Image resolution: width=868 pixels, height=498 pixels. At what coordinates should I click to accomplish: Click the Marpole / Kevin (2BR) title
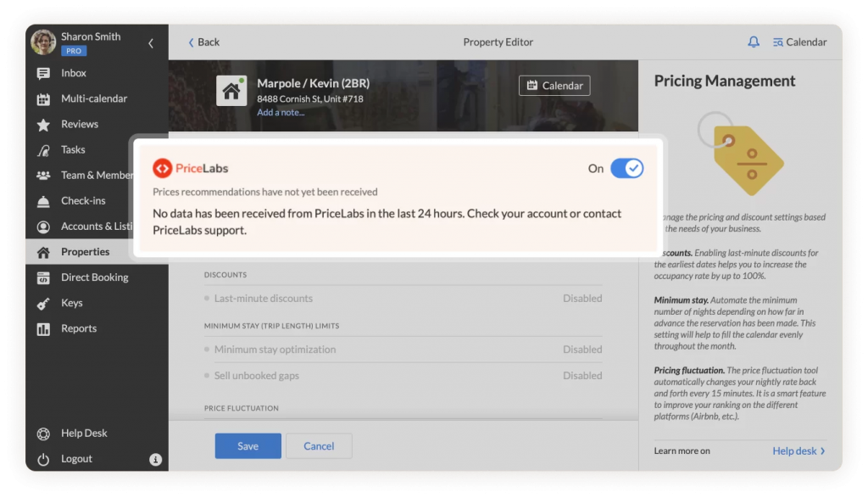pyautogui.click(x=314, y=83)
